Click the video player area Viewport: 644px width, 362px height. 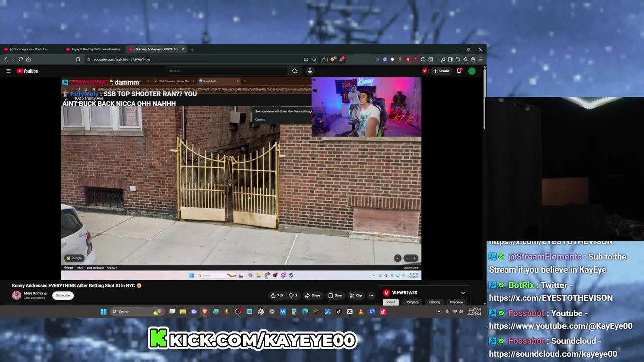coord(241,178)
